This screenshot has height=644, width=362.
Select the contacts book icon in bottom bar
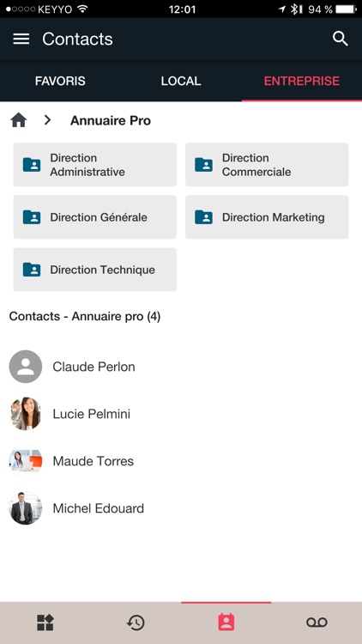226,623
